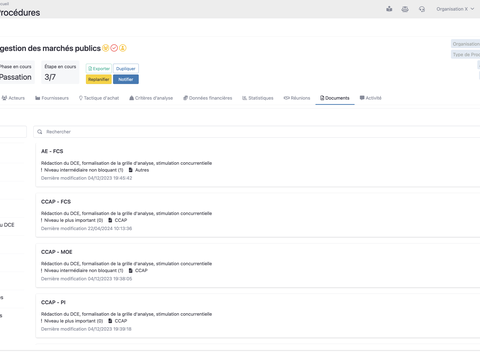
Task: Click the Phase en cours Passation box
Action: click(x=16, y=72)
